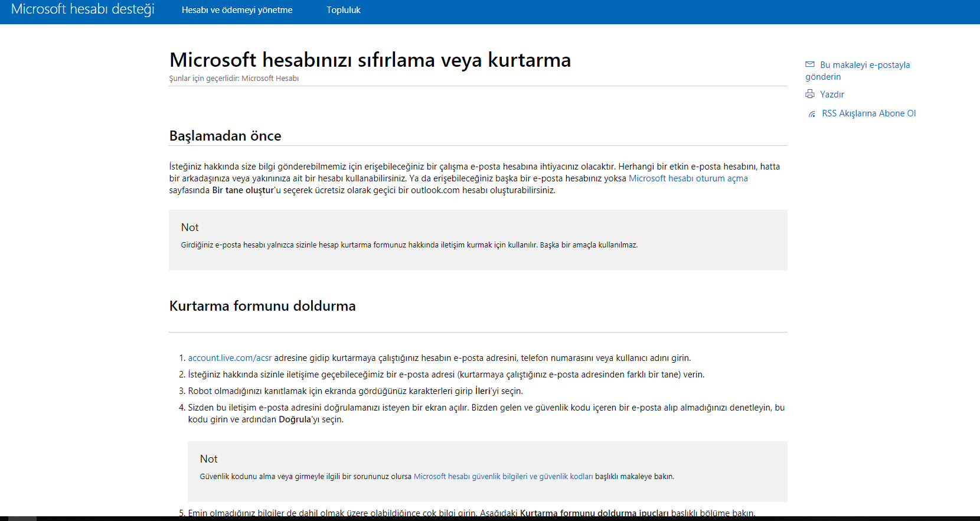Open the account.live.com/acsr link
The height and width of the screenshot is (521, 980).
230,358
